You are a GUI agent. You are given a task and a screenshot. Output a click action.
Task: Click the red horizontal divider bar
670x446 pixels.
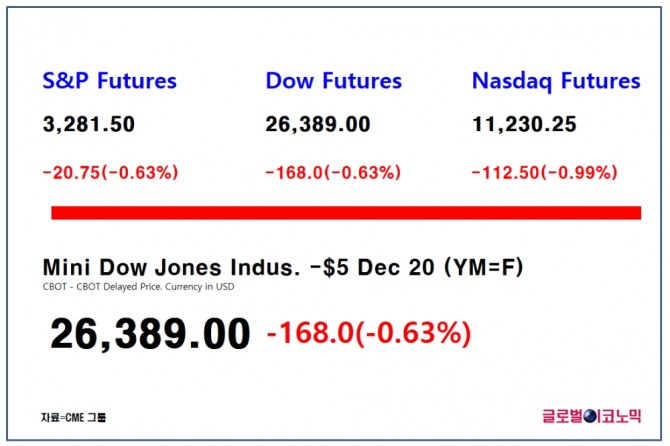click(345, 212)
